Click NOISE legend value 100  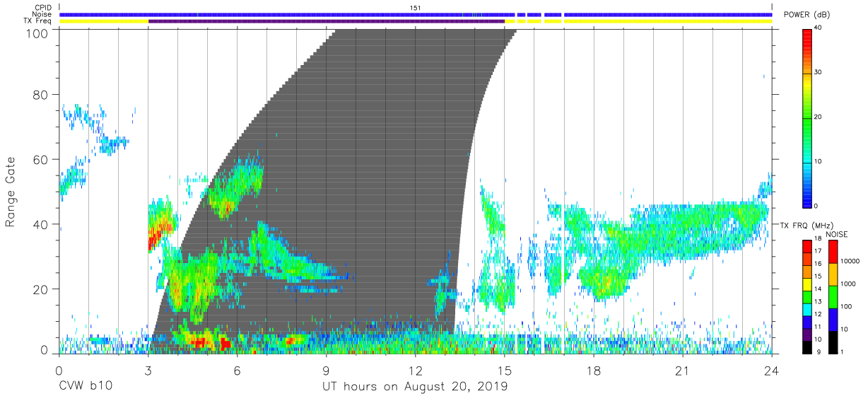coord(846,307)
